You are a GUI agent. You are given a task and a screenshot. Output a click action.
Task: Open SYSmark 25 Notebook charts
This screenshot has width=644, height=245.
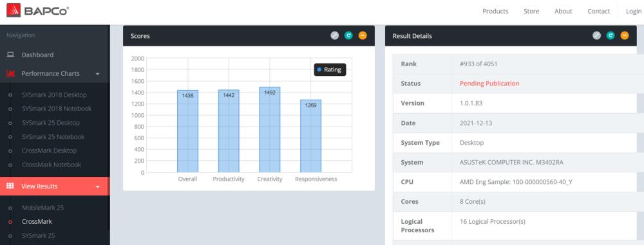point(53,137)
